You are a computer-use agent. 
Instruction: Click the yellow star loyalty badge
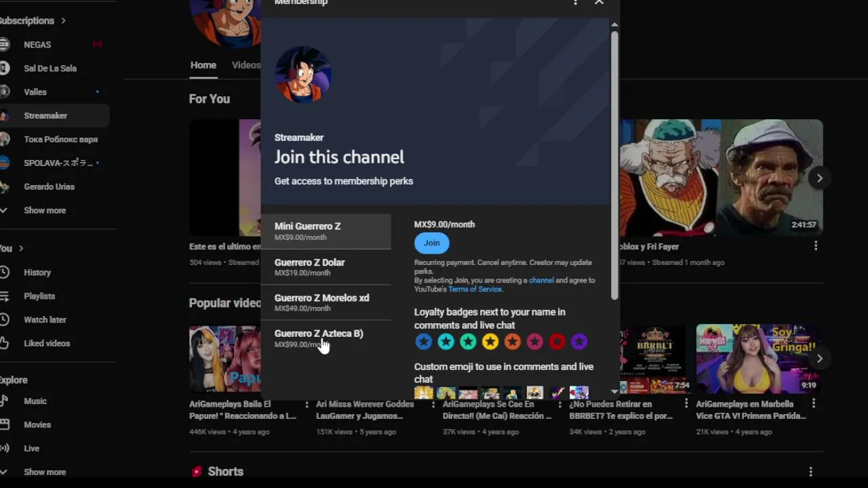click(490, 342)
